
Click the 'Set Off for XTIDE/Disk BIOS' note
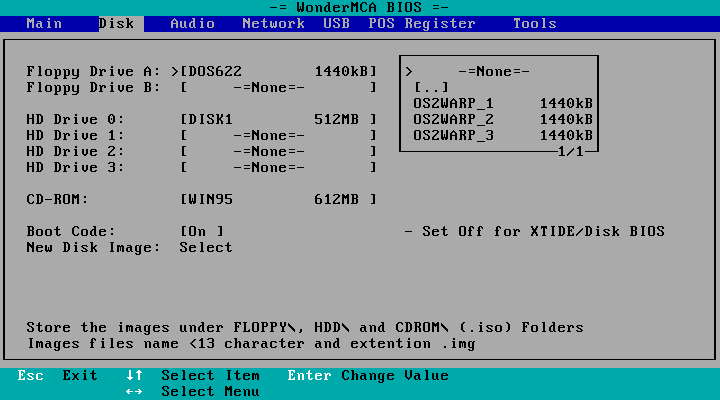click(534, 231)
